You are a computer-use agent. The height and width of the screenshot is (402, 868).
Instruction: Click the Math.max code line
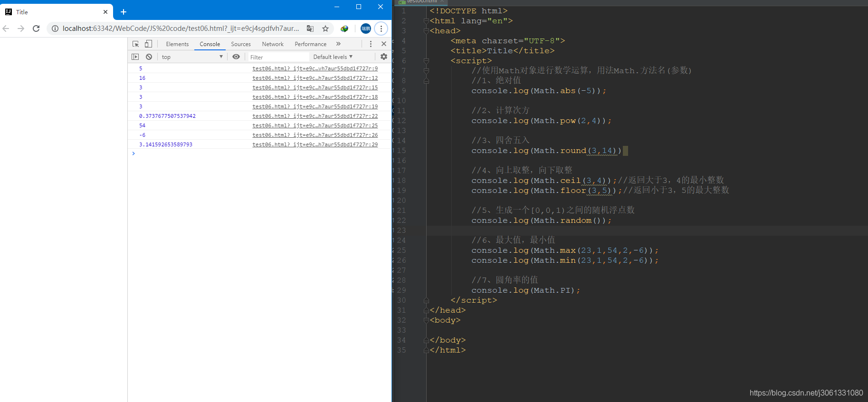pos(565,250)
